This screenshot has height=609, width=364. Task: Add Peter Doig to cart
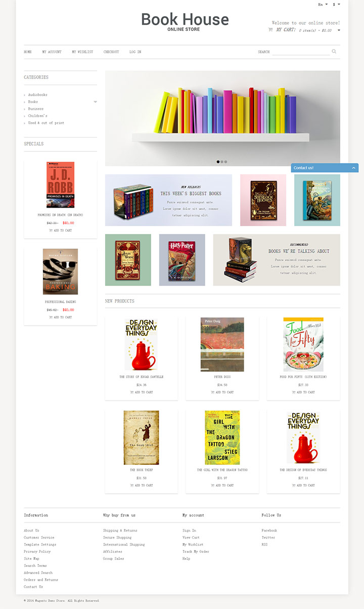click(222, 392)
